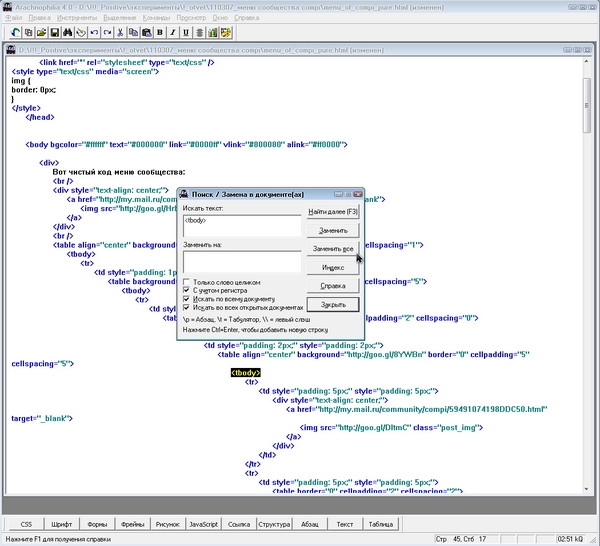Open the Выделение menu
The image size is (600, 546).
point(120,18)
